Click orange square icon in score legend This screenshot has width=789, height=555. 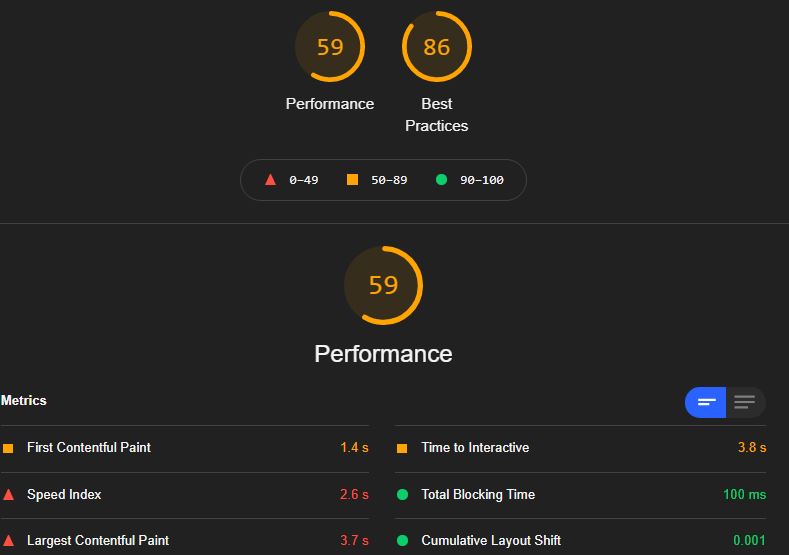point(352,180)
